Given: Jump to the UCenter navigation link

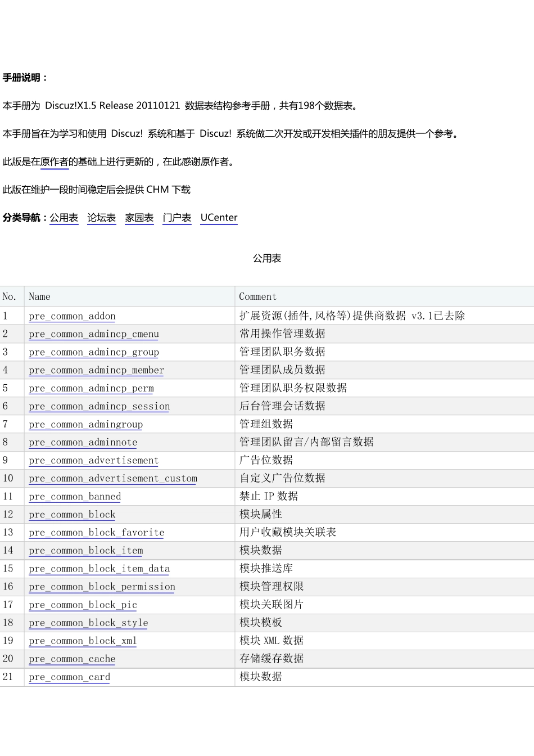Looking at the screenshot, I should coord(219,218).
